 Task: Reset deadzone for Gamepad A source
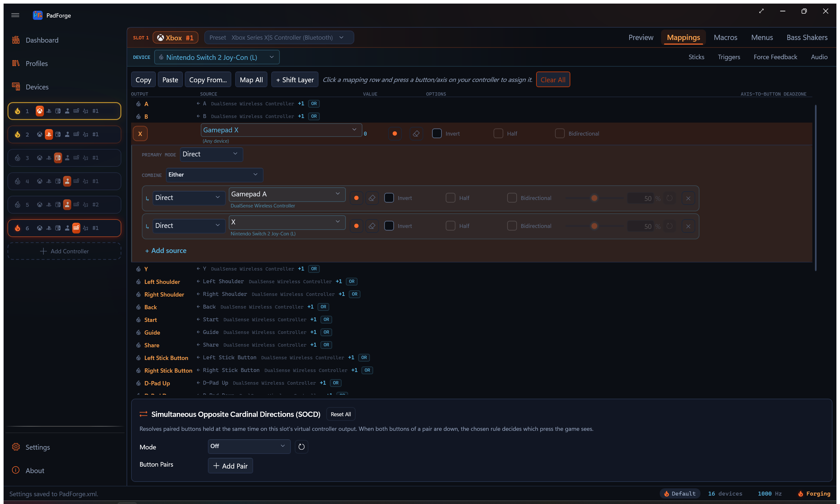(670, 198)
